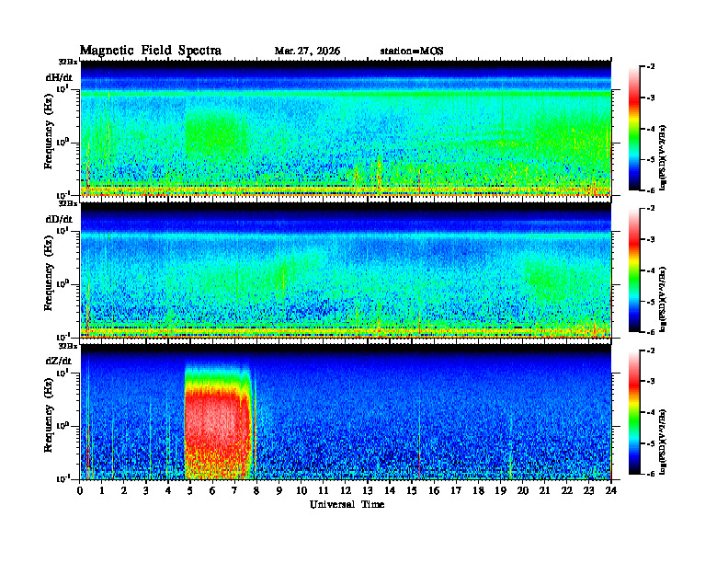Click inside the dD/dt spectrogram panel

point(346,270)
